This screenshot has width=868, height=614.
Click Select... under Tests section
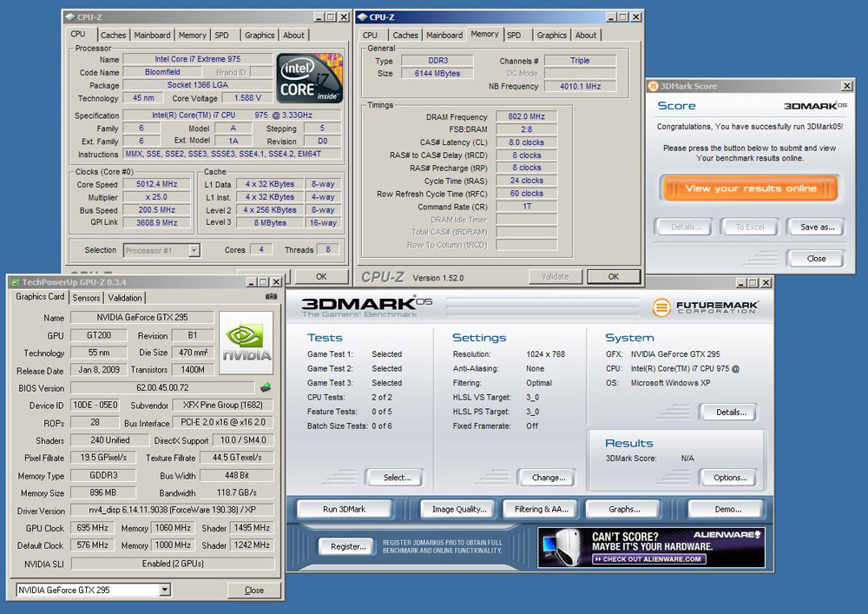click(x=397, y=478)
